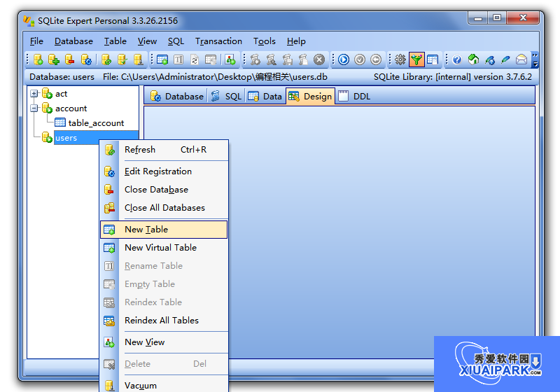Open the Tools menu
This screenshot has width=560, height=392.
pos(265,41)
